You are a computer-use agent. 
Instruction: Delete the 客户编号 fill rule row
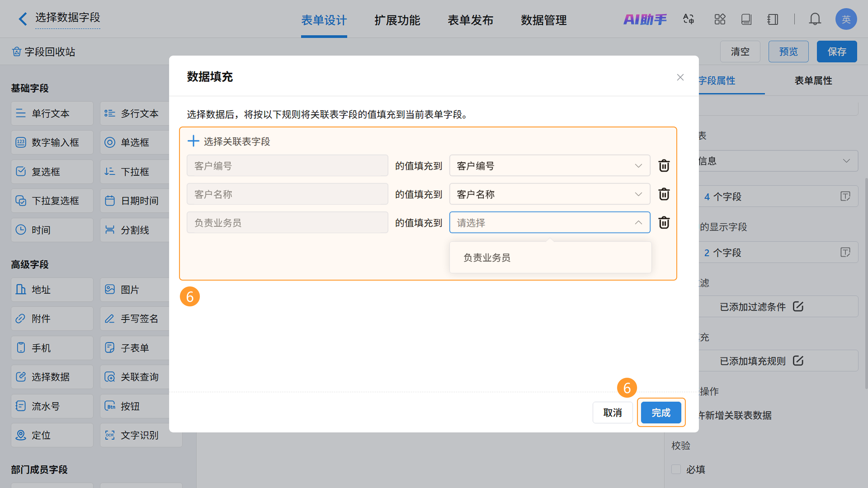pos(664,166)
